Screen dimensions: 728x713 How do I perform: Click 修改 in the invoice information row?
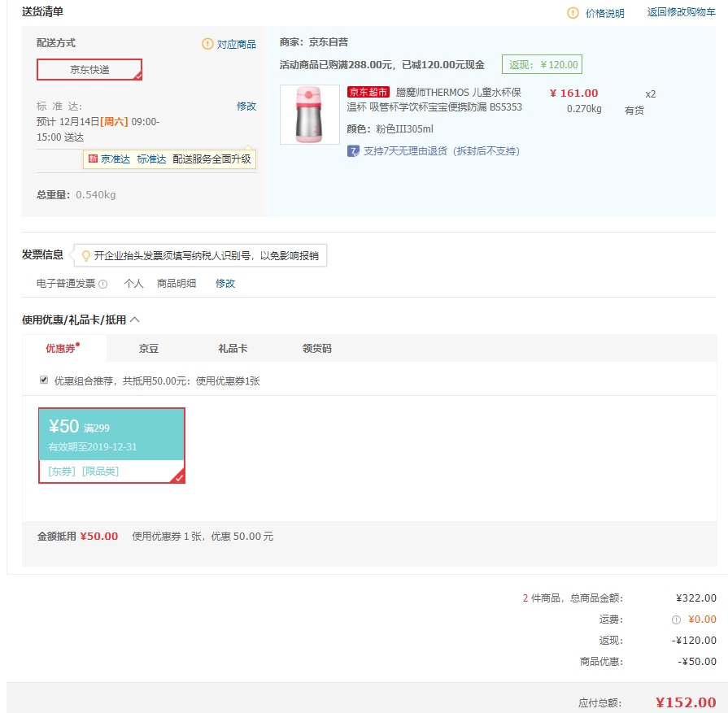225,284
